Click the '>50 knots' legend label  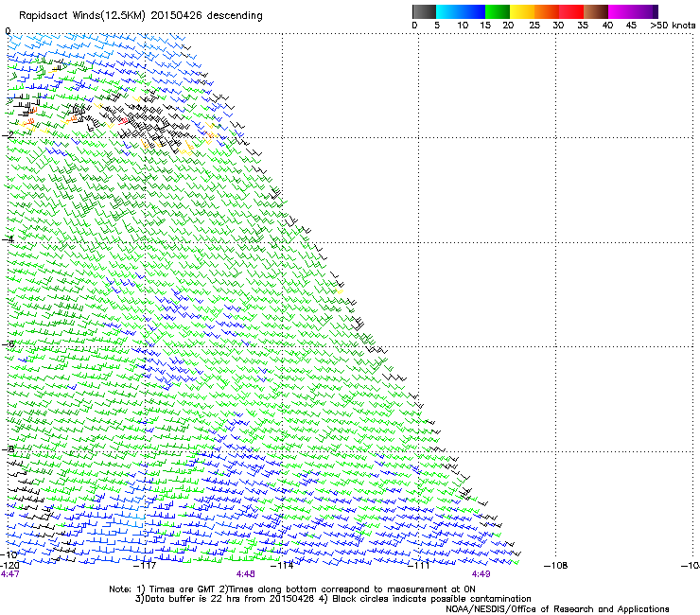(x=673, y=25)
